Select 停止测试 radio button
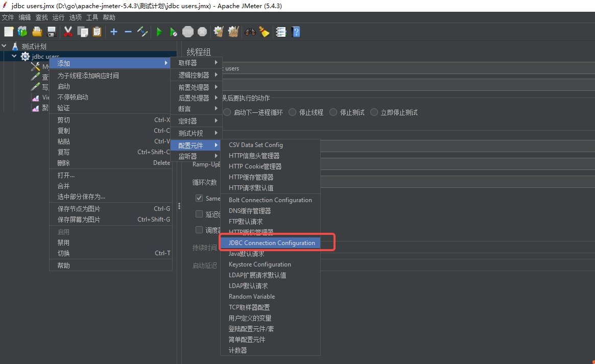Image resolution: width=595 pixels, height=364 pixels. click(x=333, y=112)
